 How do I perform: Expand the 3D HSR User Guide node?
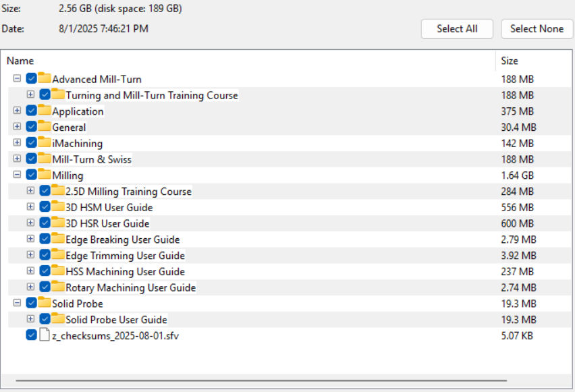pos(30,223)
